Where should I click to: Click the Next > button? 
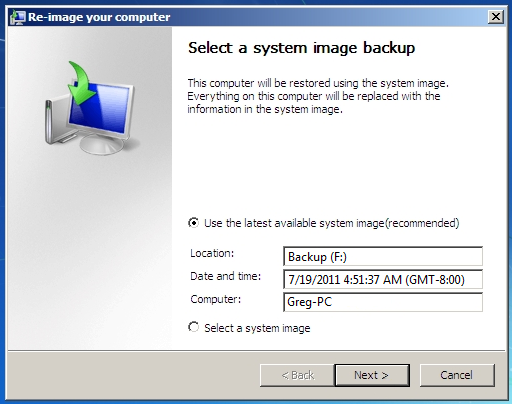click(372, 375)
